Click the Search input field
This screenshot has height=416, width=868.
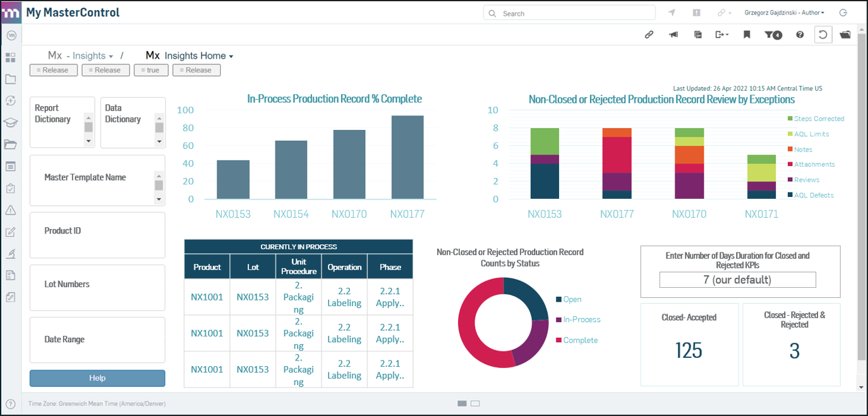(x=569, y=13)
